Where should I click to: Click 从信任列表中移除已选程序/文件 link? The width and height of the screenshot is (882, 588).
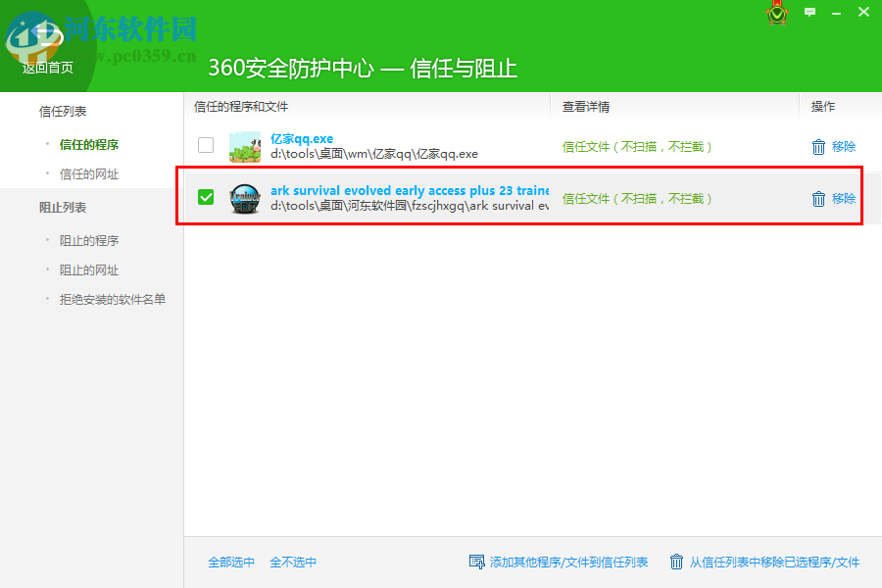coord(774,563)
